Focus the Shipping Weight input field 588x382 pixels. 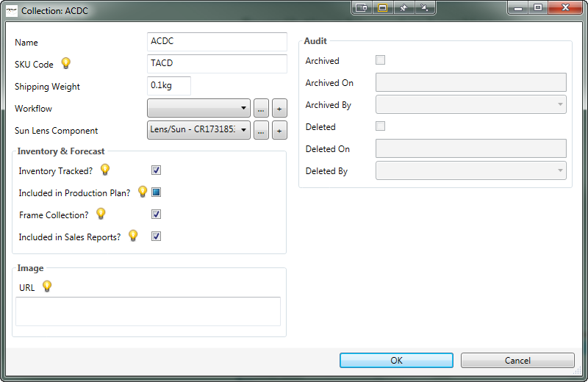point(168,86)
